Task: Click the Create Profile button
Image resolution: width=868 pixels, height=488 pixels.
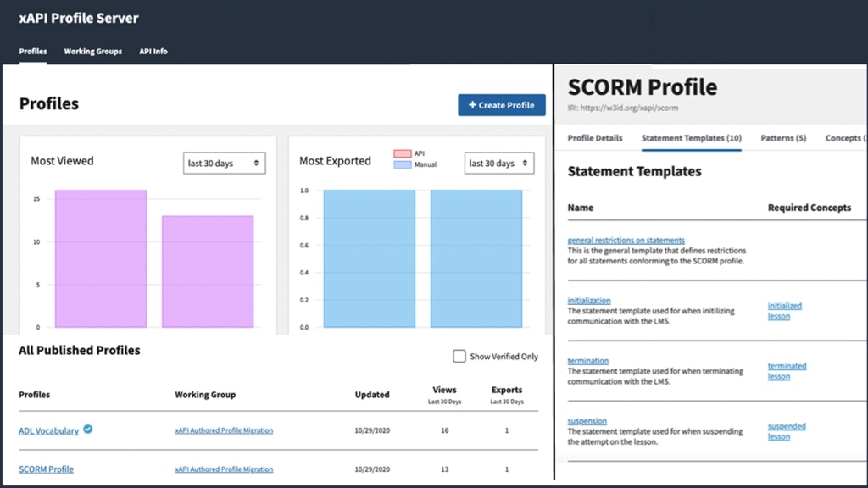Action: pyautogui.click(x=501, y=105)
